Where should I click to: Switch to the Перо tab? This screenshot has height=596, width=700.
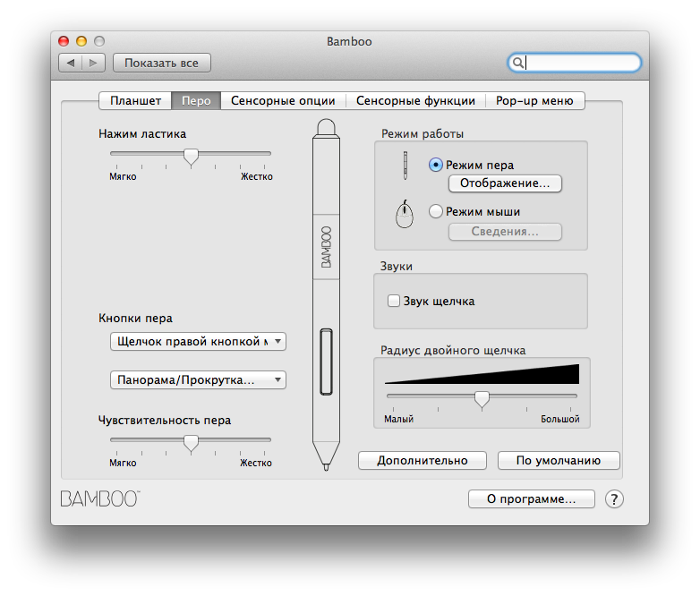pyautogui.click(x=196, y=101)
